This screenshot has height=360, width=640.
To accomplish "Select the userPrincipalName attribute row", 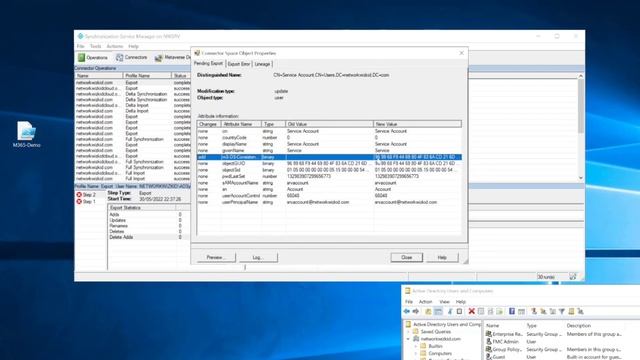I will 329,202.
